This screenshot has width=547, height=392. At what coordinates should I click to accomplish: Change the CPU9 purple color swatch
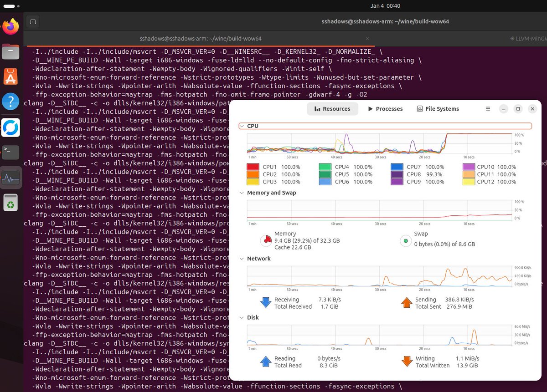tap(397, 182)
